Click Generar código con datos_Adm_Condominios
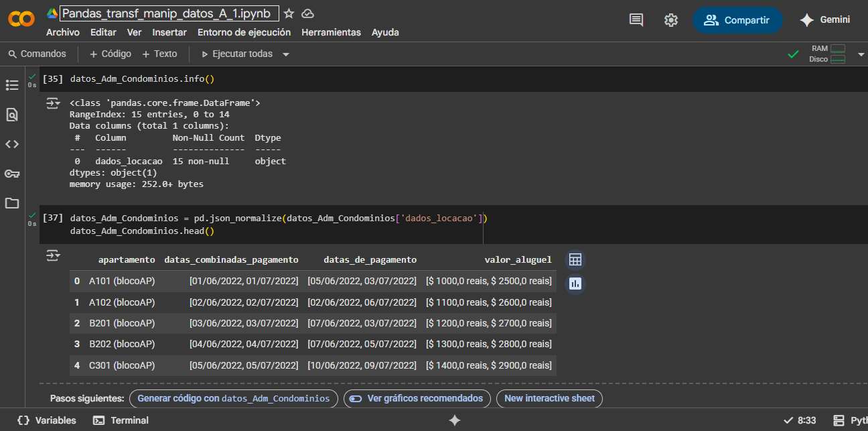 [x=233, y=399]
